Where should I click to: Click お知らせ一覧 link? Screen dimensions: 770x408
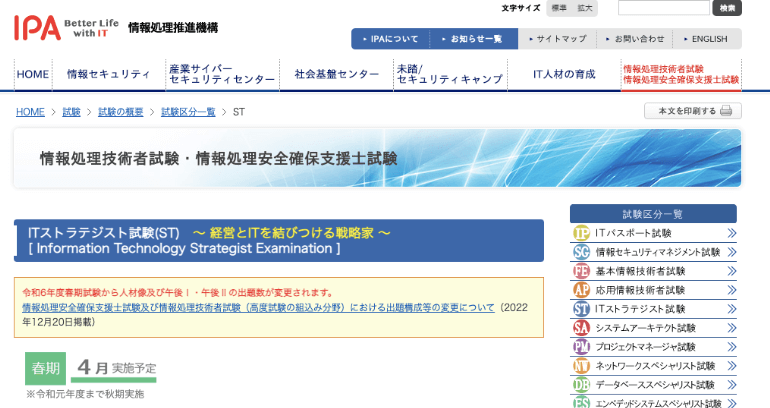point(473,39)
